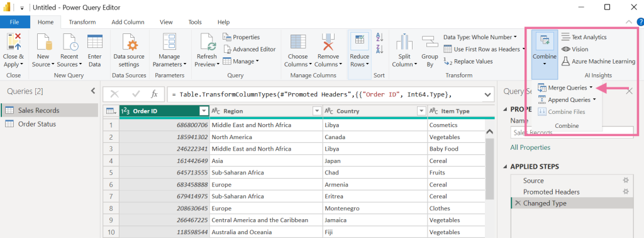The height and width of the screenshot is (238, 644).
Task: Select Merge Queries in Combine menu
Action: (x=565, y=88)
